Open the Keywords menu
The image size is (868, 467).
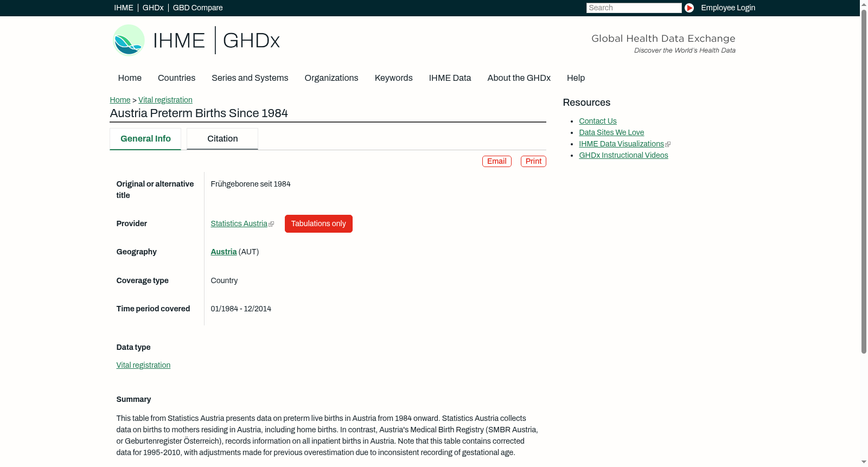[393, 78]
